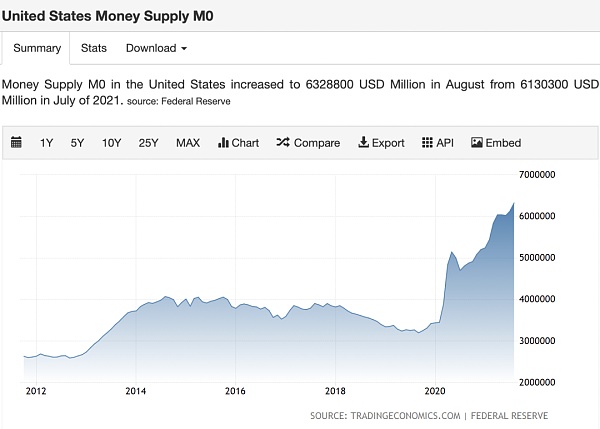Click the 2016 x-axis label
This screenshot has height=429, width=600.
(235, 391)
